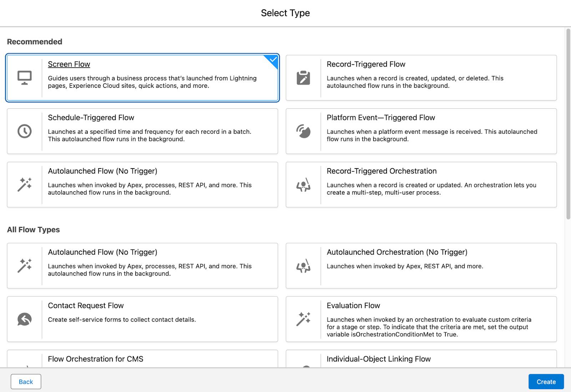The height and width of the screenshot is (392, 571).
Task: Click the Schedule-Triggered Flow description text
Action: tap(150, 135)
